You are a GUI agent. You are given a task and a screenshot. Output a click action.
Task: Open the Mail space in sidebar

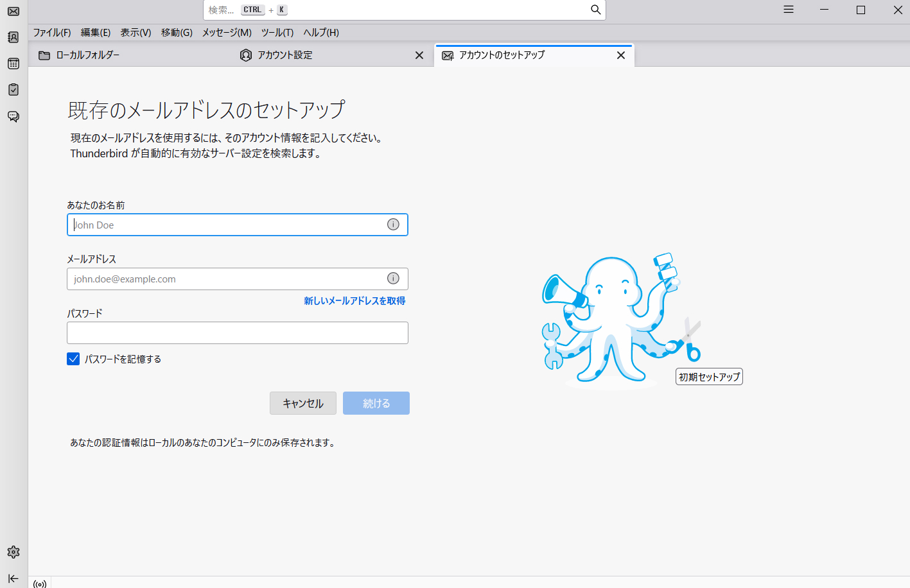[x=13, y=12]
